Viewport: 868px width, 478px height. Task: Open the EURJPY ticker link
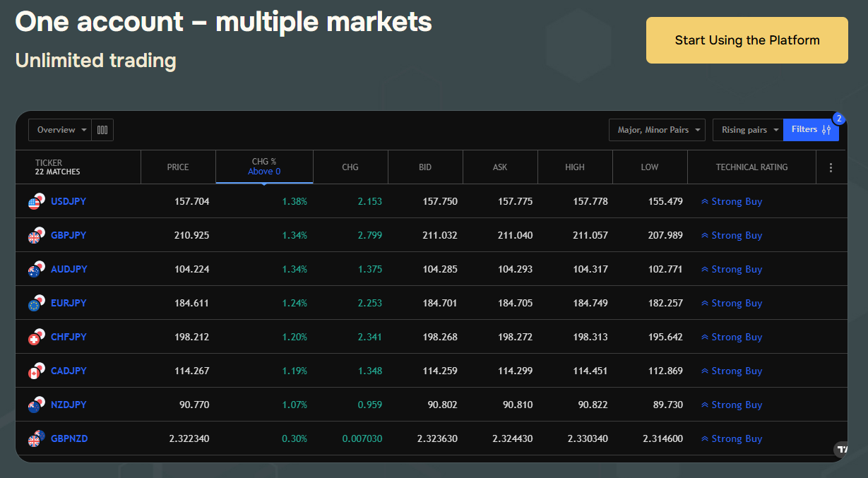(x=69, y=303)
